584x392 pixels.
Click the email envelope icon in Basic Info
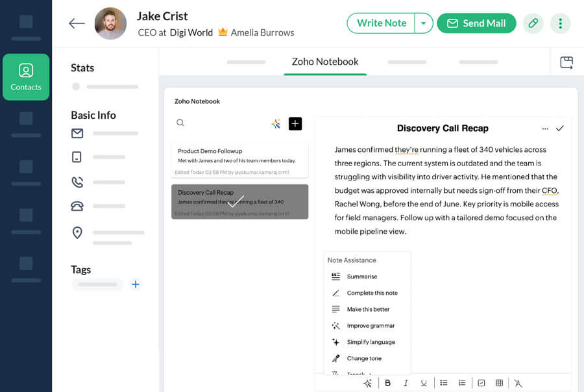77,133
